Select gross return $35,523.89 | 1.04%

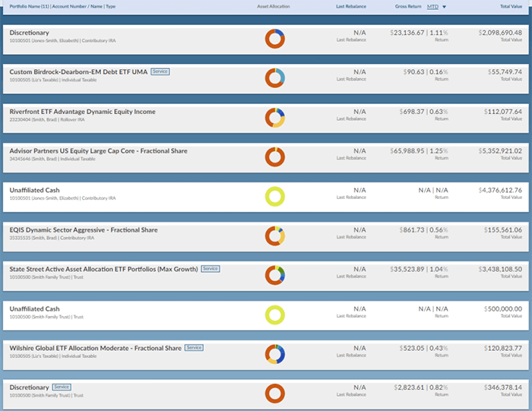click(x=419, y=269)
